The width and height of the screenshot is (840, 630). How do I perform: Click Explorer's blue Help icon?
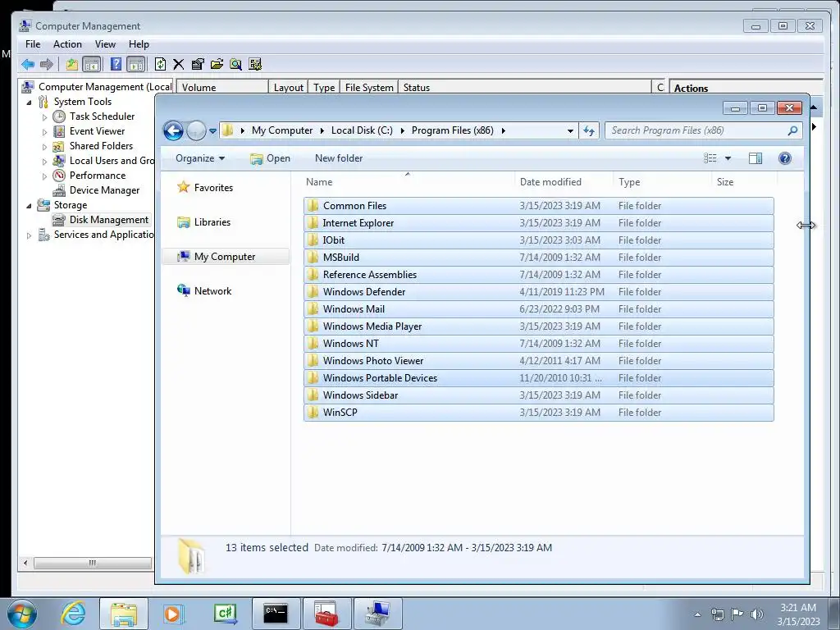click(x=785, y=158)
